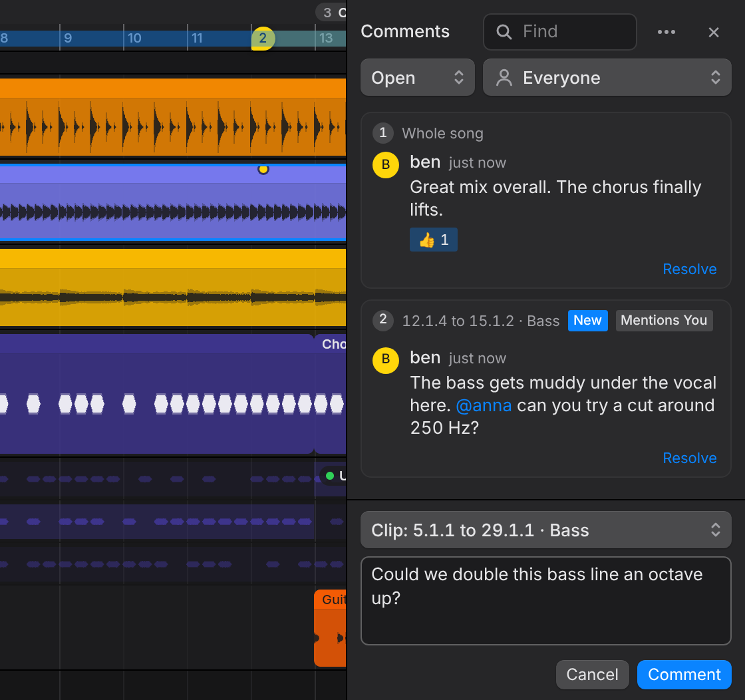Close the Comments panel
Screen dimensions: 745x700
(713, 32)
